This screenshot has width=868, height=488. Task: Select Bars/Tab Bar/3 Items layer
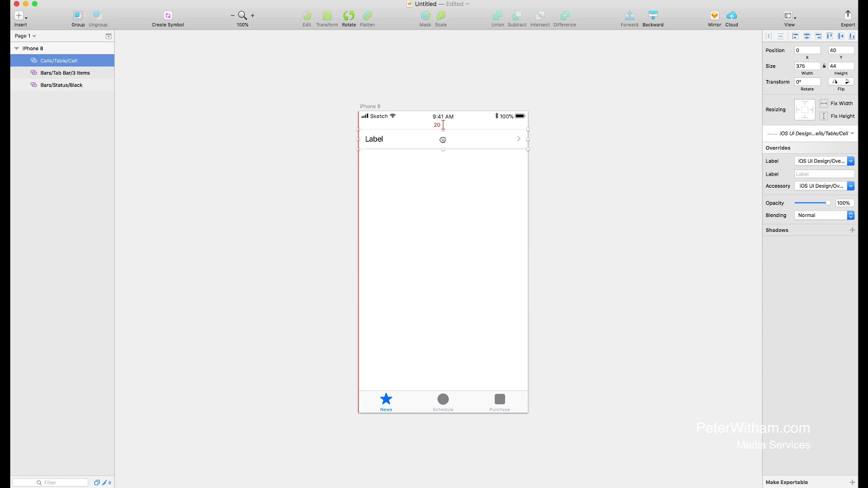[62, 73]
